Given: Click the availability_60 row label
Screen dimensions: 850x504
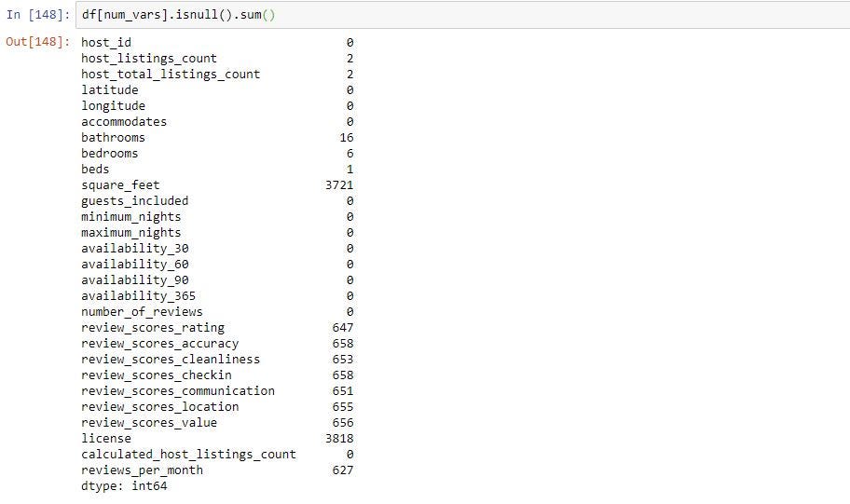Looking at the screenshot, I should tap(135, 265).
